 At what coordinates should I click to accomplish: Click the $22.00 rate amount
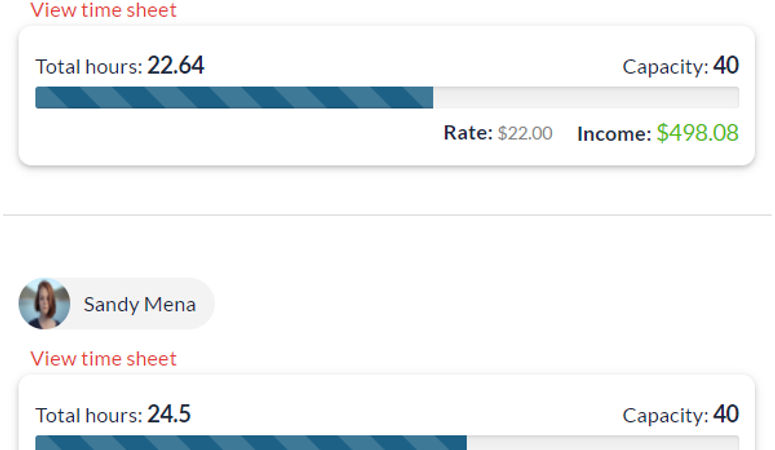pos(525,133)
